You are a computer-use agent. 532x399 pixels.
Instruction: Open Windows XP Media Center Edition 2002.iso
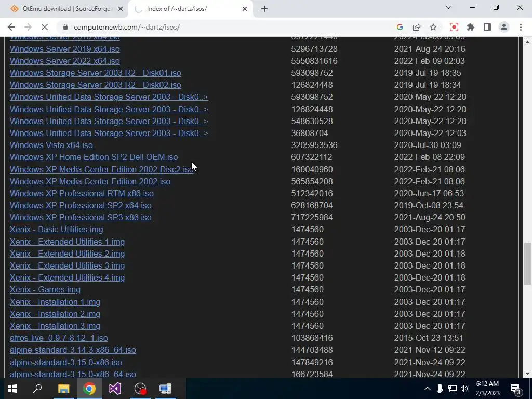pos(90,181)
